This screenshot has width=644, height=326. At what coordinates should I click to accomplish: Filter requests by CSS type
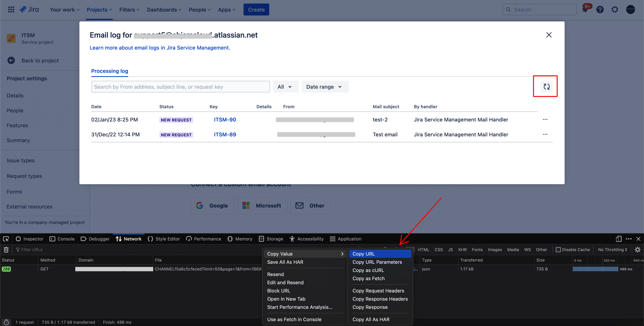[x=438, y=249]
